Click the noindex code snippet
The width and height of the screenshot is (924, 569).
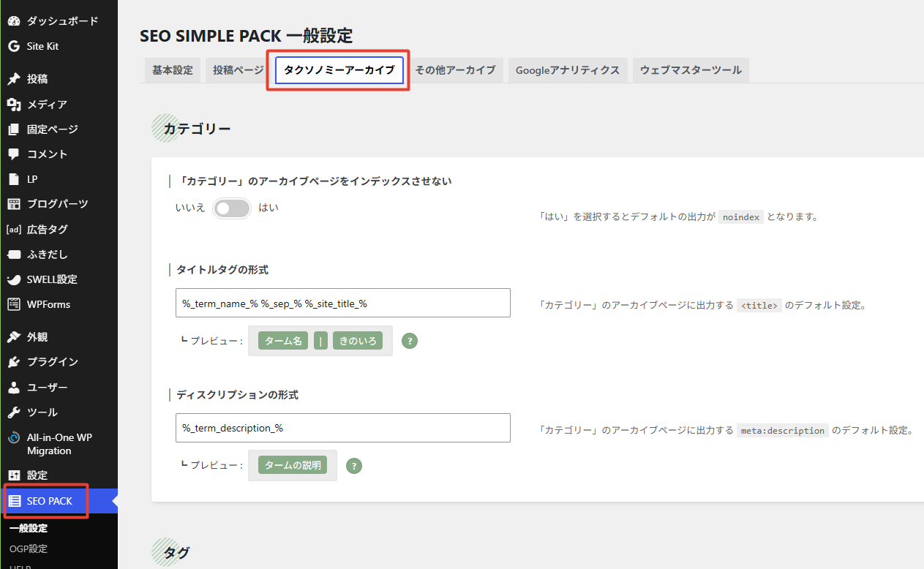coord(741,217)
